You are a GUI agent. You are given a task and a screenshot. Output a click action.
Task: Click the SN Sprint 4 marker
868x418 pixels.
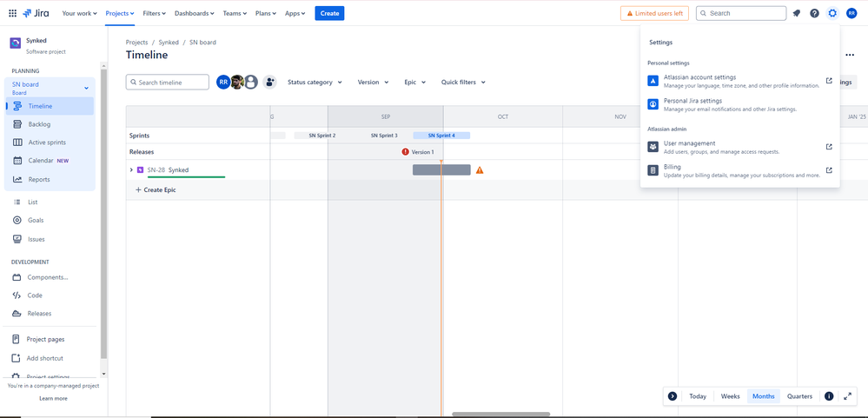[441, 135]
